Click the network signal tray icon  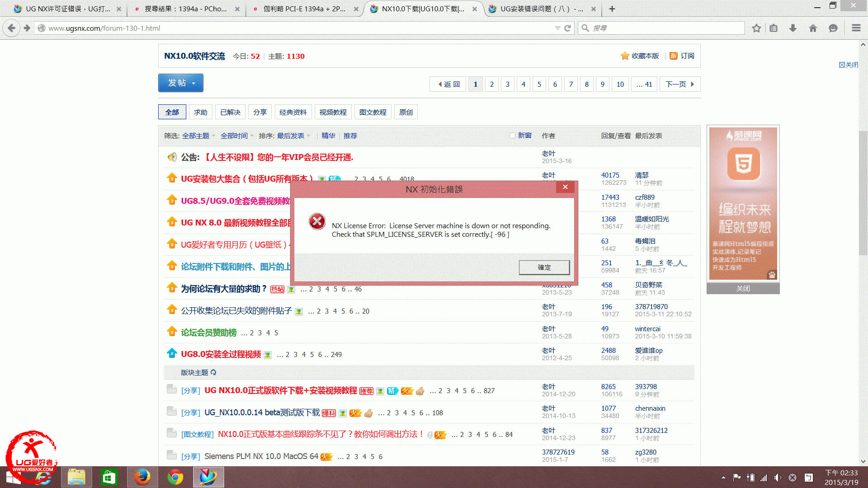[x=764, y=478]
